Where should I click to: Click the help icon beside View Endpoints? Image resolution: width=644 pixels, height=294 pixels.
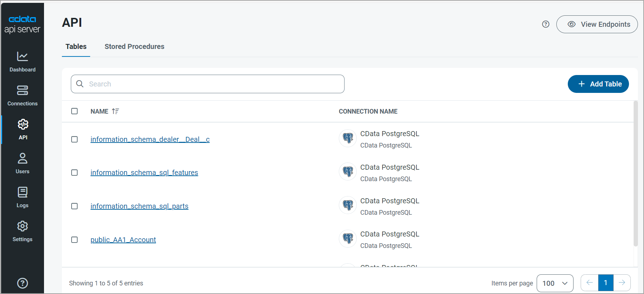pos(546,24)
